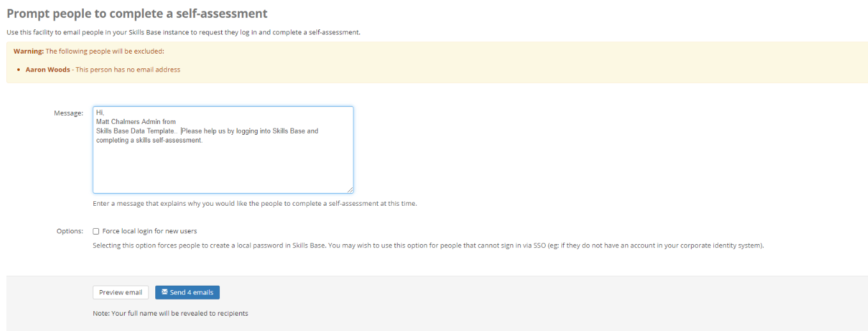Image resolution: width=868 pixels, height=331 pixels.
Task: Click the "Message:" field label
Action: (x=68, y=113)
